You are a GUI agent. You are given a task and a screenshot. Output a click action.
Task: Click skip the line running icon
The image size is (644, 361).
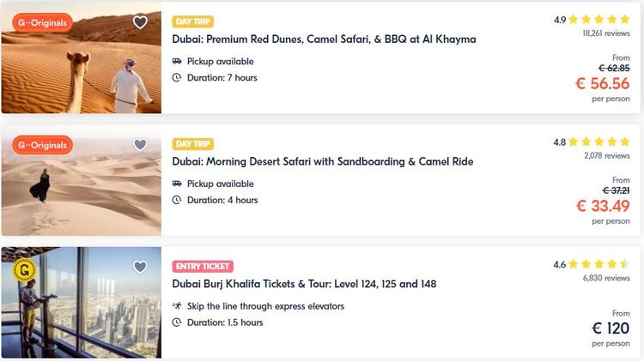tap(177, 305)
